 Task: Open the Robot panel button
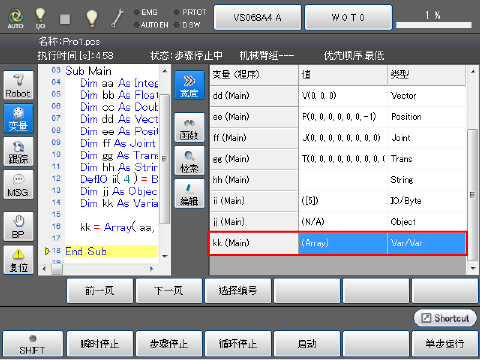coord(18,85)
